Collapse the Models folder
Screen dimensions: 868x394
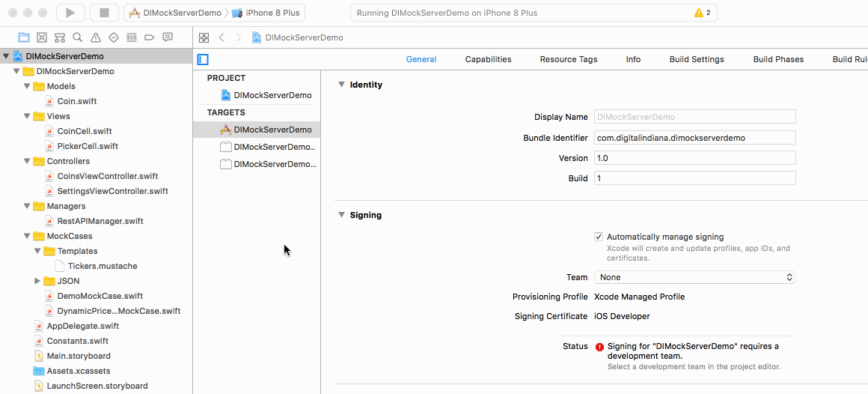[27, 86]
